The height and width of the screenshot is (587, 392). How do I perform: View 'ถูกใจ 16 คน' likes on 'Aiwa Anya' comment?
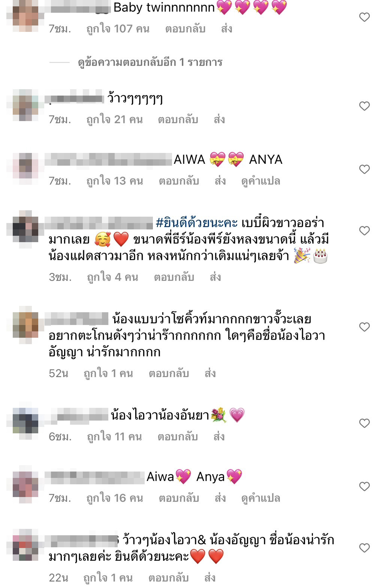tap(115, 498)
